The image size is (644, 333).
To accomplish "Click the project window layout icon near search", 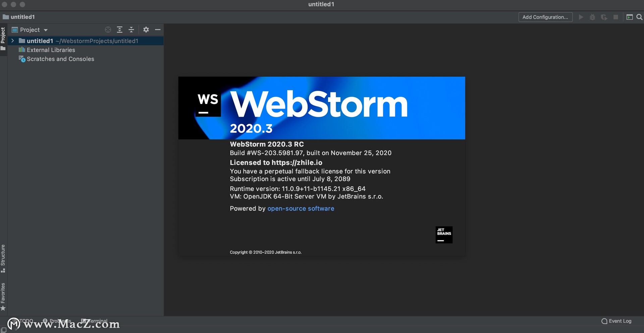I will point(630,17).
